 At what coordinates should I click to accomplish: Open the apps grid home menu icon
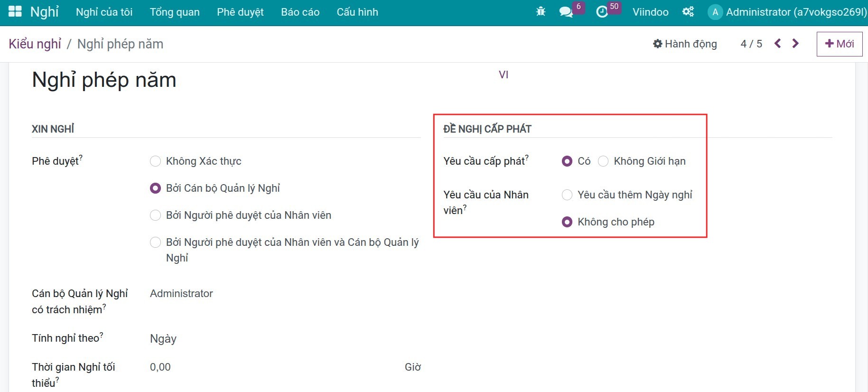pyautogui.click(x=15, y=12)
